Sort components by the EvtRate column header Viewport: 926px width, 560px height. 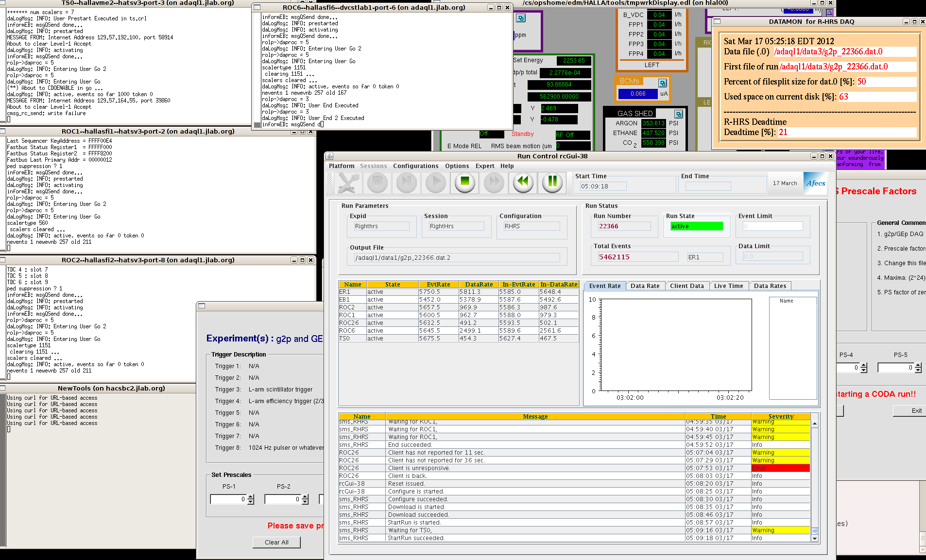pos(438,285)
